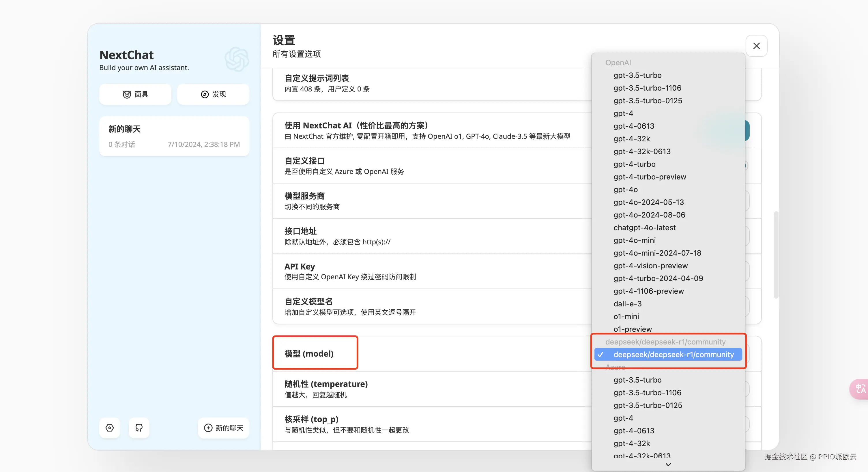Open the 新的聊天 conversation card
868x472 pixels.
click(x=174, y=136)
